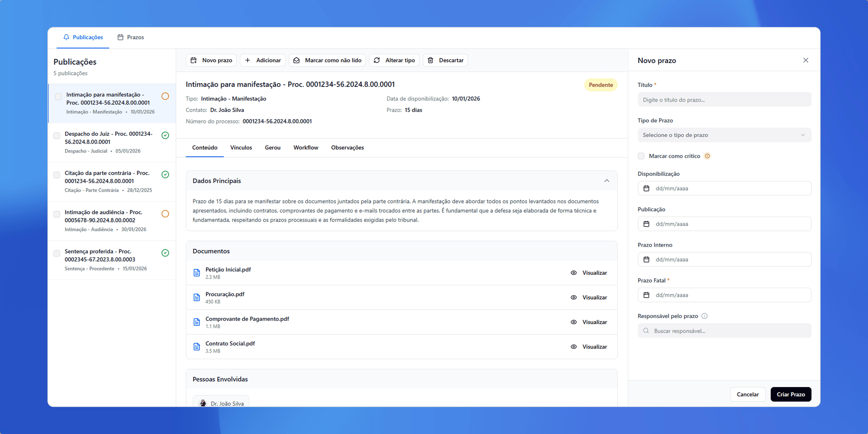Check the Despacho do Juiz publication checkbox
Screen dimensions: 868x434
click(57, 136)
